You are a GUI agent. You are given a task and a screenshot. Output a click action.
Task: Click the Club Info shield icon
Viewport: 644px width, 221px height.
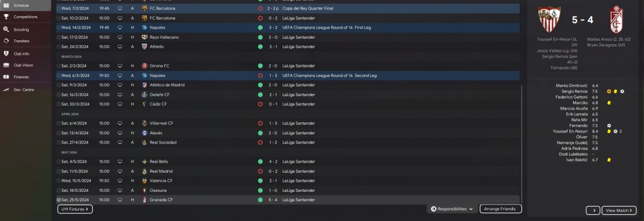click(6, 53)
